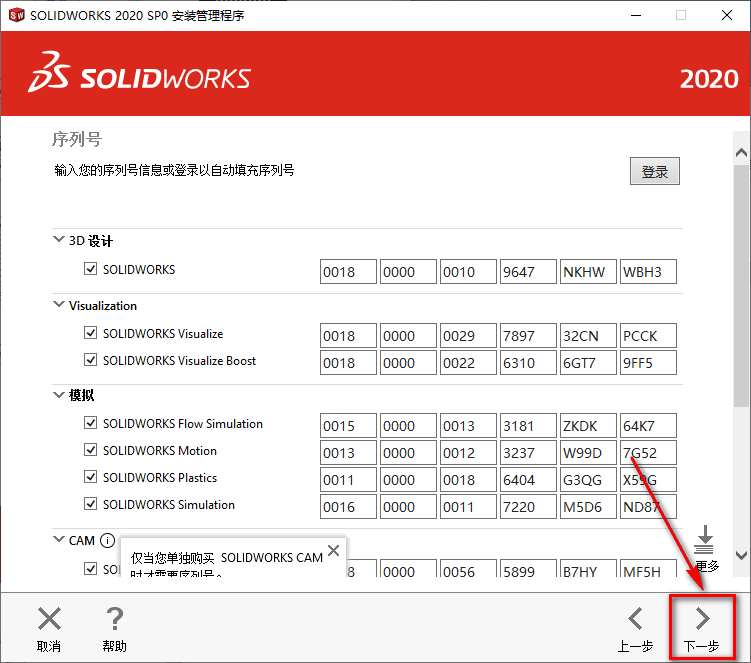Collapse the 3D 设计 section

click(58, 239)
